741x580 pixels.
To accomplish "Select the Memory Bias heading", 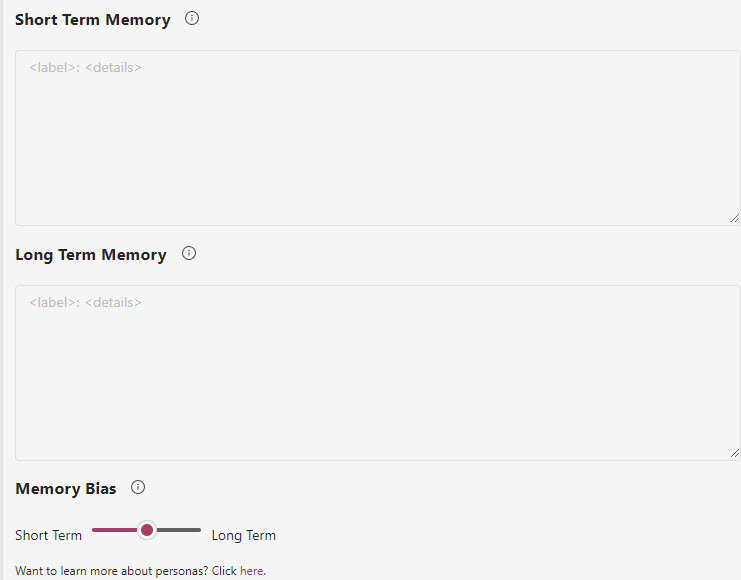I will 66,489.
